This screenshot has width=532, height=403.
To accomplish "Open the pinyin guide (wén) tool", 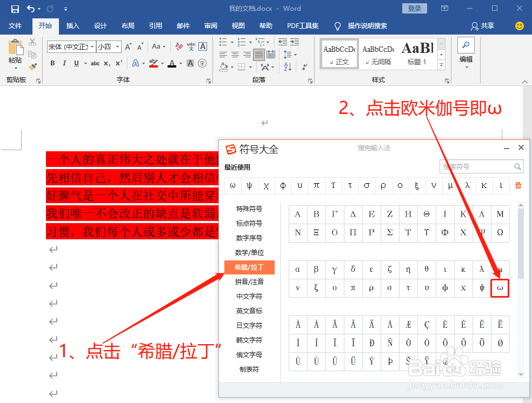I will 191,46.
